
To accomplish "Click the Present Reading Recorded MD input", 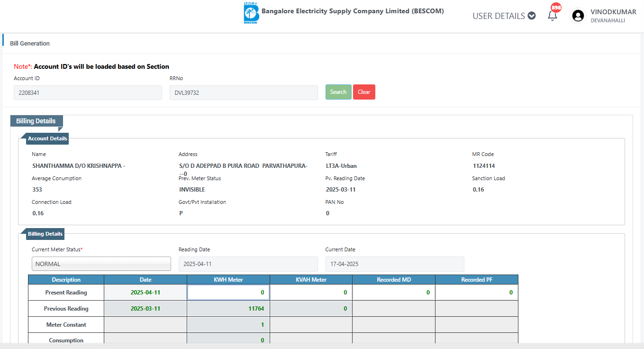I will 394,293.
